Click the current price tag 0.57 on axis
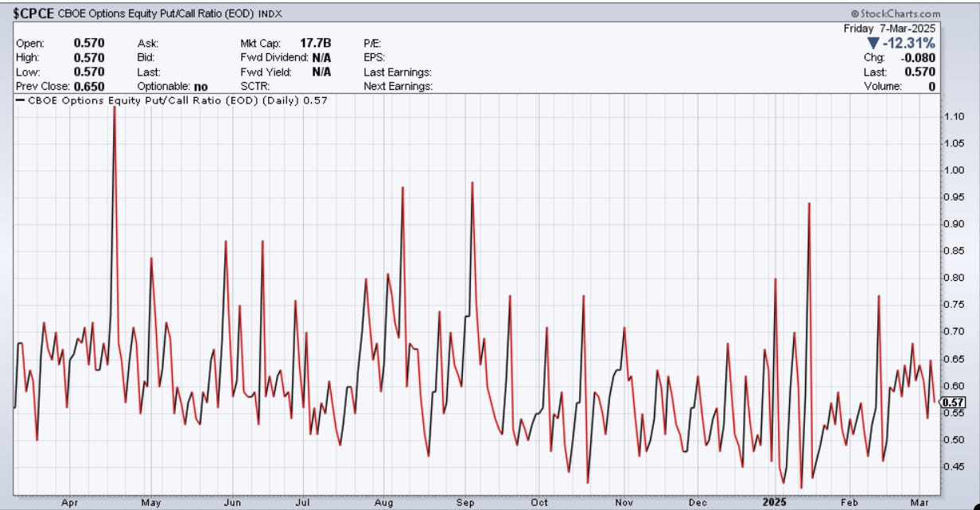 [x=952, y=403]
